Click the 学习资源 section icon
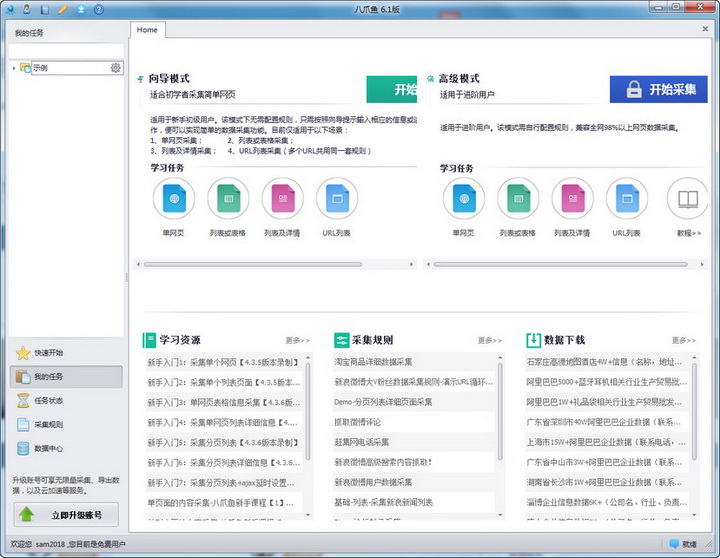Screen dimensions: 720x558 tap(149, 340)
